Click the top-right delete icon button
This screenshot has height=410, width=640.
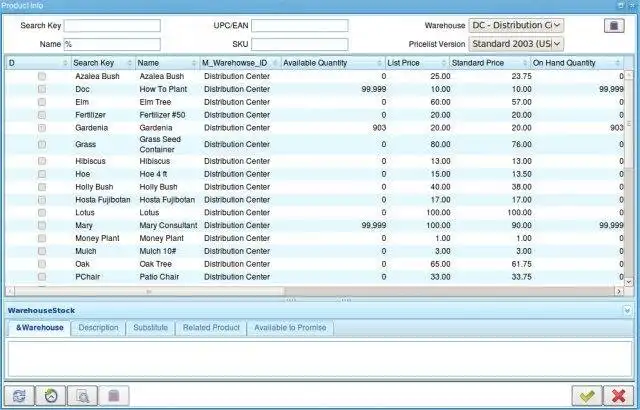pyautogui.click(x=614, y=26)
